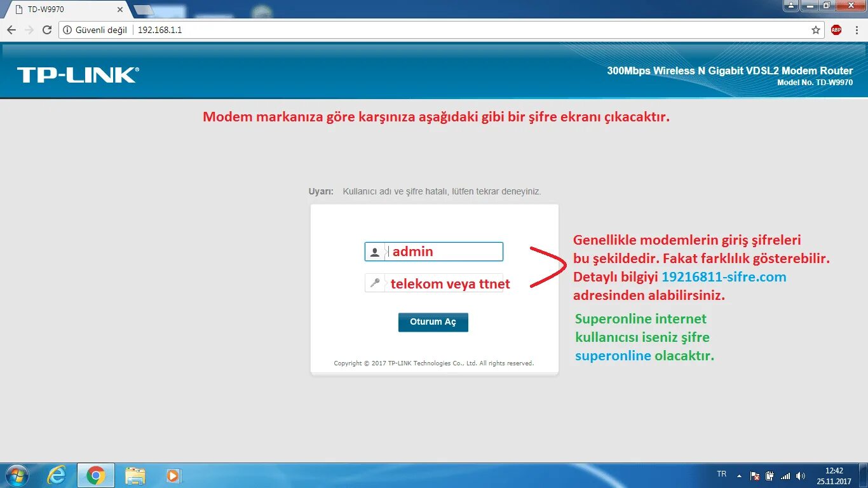Focus the username input field
The height and width of the screenshot is (488, 868).
pos(434,252)
